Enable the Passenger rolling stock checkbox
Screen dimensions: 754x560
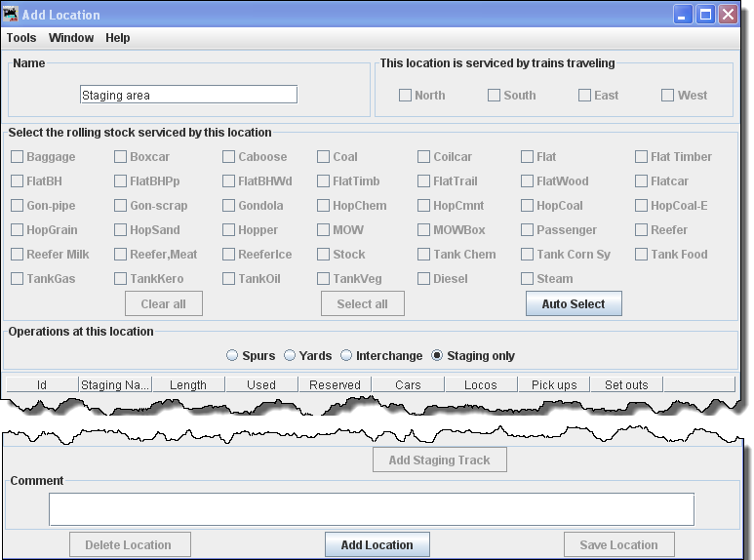pyautogui.click(x=528, y=230)
